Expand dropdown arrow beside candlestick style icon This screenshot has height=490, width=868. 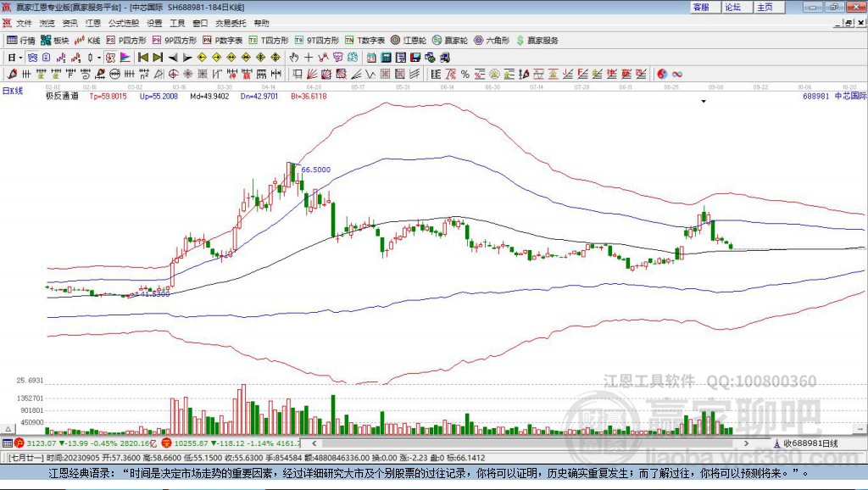coord(98,58)
